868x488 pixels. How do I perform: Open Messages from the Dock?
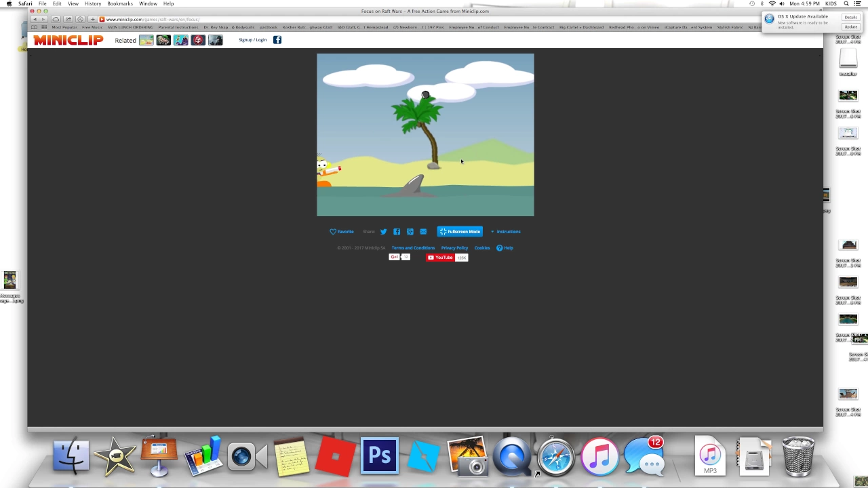[644, 455]
